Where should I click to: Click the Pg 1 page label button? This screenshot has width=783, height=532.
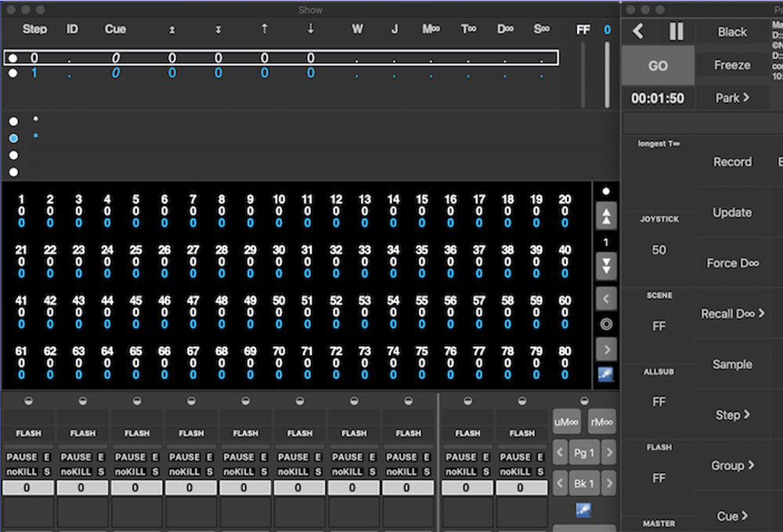click(584, 453)
